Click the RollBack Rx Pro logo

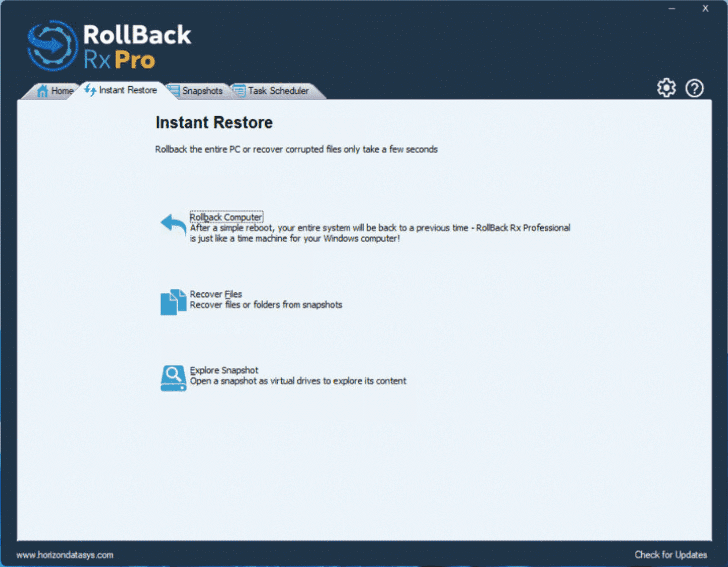tap(109, 44)
